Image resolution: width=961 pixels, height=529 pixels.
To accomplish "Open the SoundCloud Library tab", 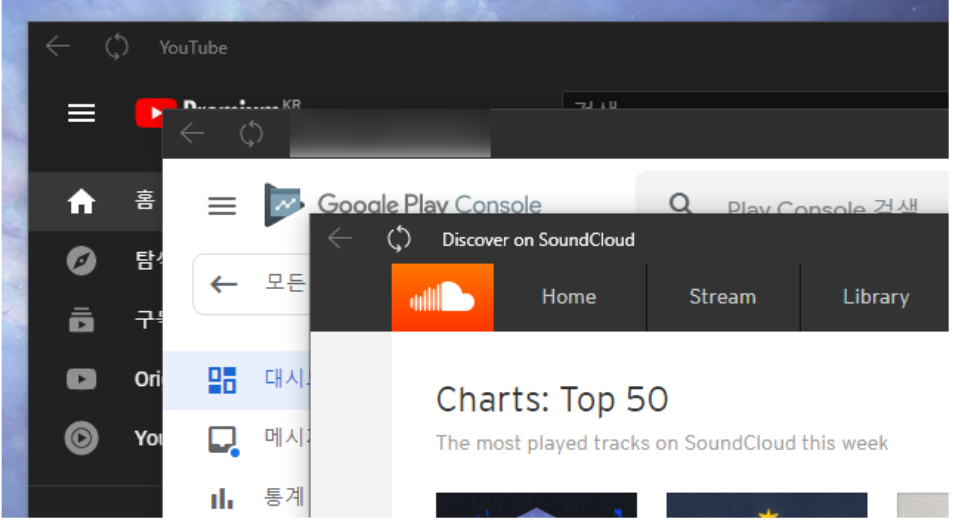I will pos(875,297).
